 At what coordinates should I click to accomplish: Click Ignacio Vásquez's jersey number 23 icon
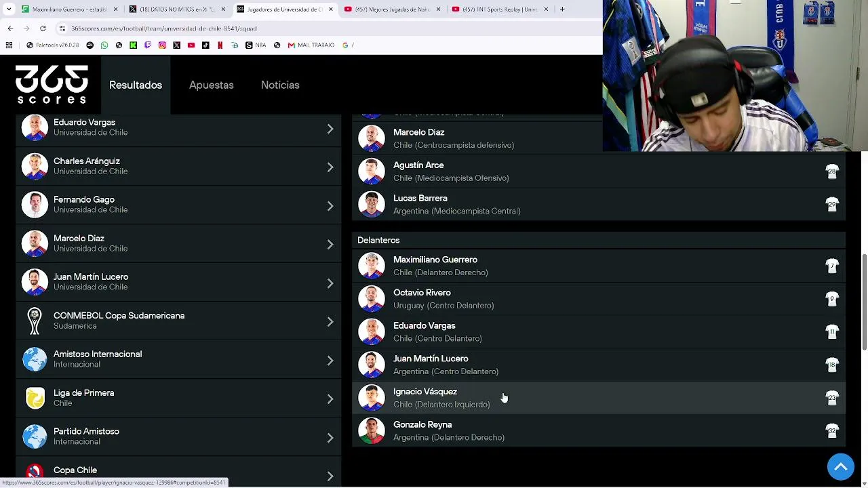pos(832,398)
